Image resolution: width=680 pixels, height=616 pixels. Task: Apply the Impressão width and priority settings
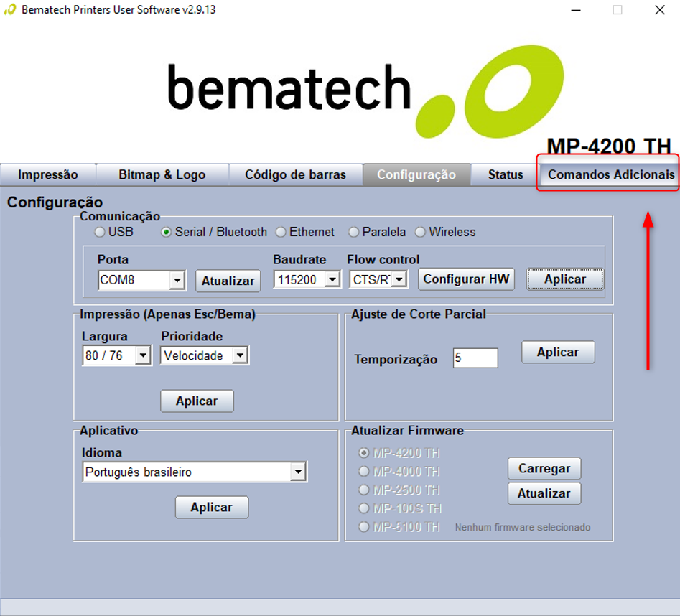pos(197,401)
